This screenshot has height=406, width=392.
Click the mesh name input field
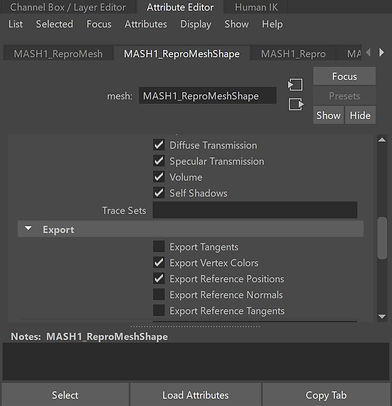[x=207, y=96]
